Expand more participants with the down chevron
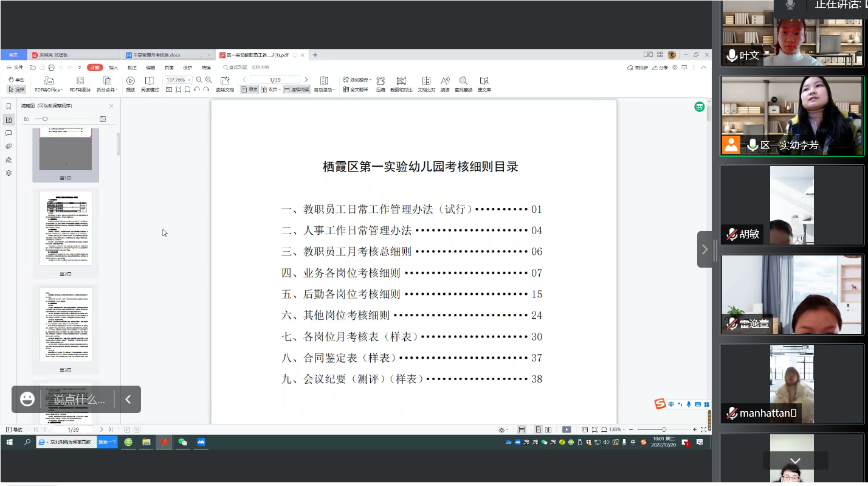Image resolution: width=868 pixels, height=486 pixels. (795, 461)
